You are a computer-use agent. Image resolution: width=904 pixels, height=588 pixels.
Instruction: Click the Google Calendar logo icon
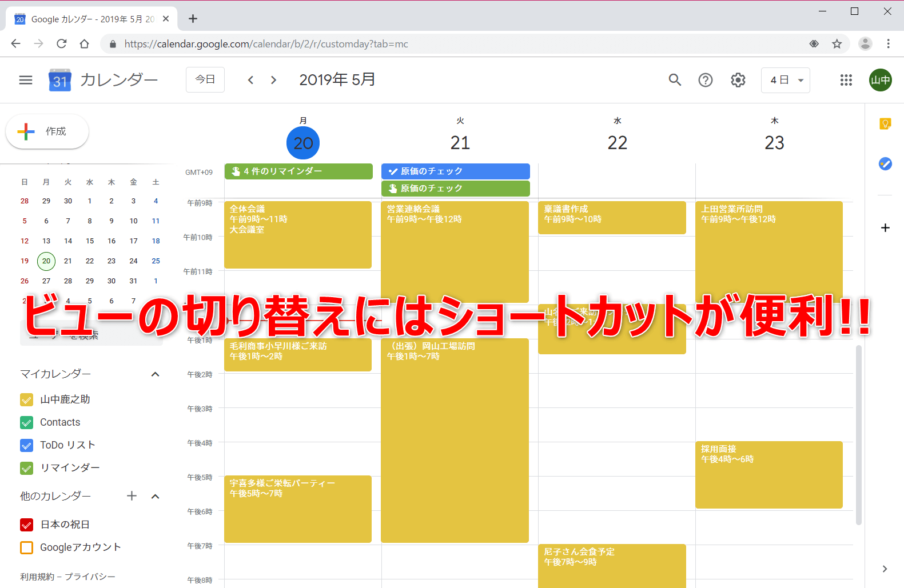pyautogui.click(x=60, y=80)
